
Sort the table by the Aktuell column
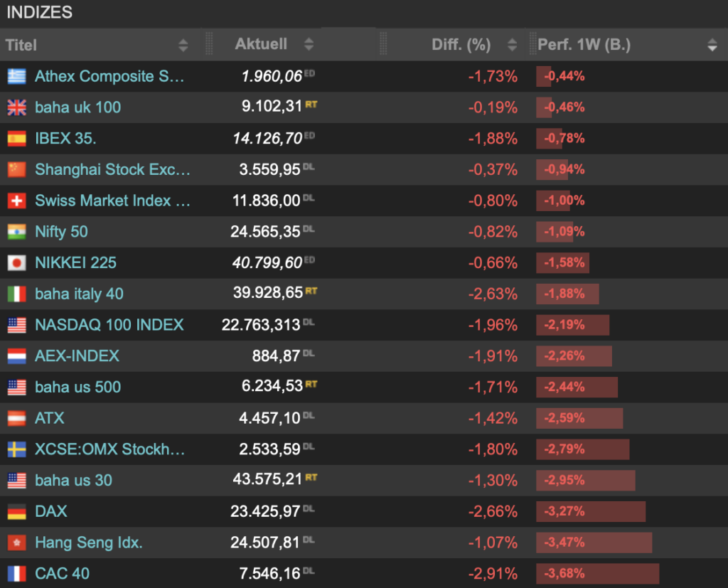tap(309, 45)
